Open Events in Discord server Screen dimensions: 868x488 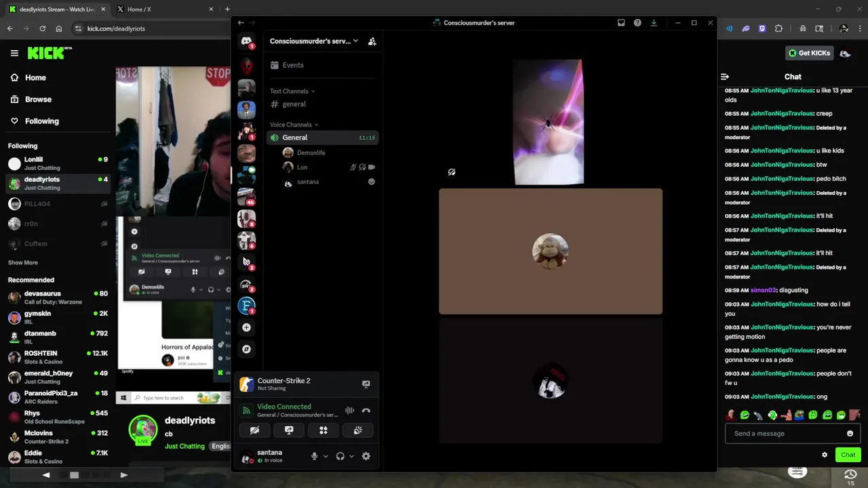[x=321, y=65]
